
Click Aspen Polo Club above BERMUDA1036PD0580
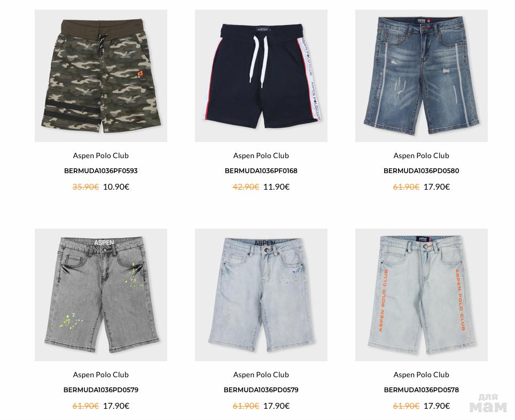tap(422, 155)
